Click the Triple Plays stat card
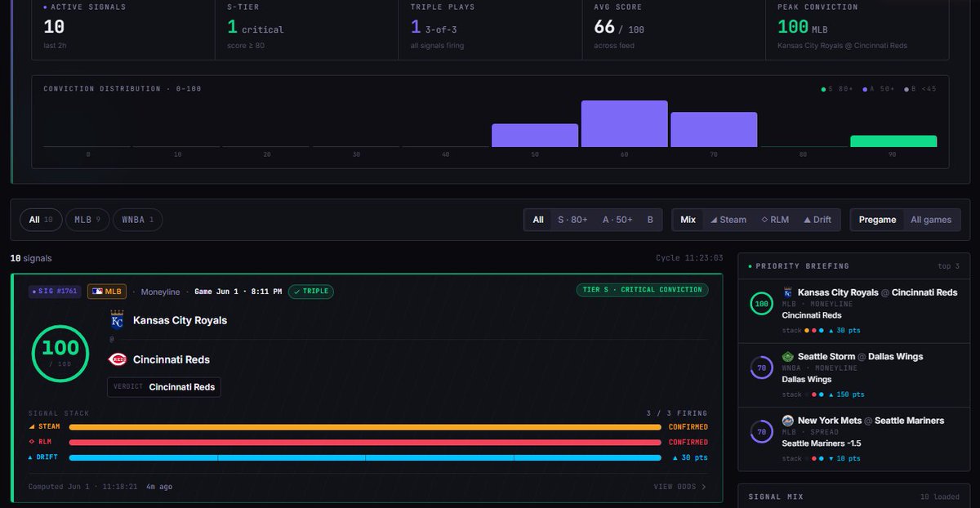This screenshot has width=980, height=508. 491,29
